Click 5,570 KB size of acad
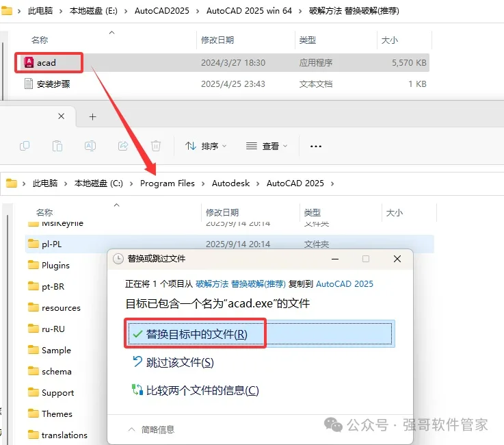Image resolution: width=504 pixels, height=445 pixels. click(409, 62)
